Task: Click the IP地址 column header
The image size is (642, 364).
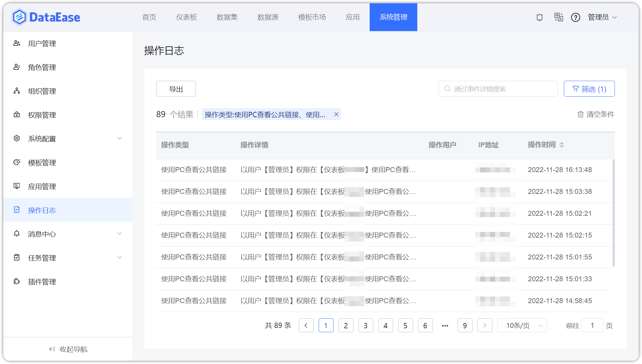Action: coord(488,145)
